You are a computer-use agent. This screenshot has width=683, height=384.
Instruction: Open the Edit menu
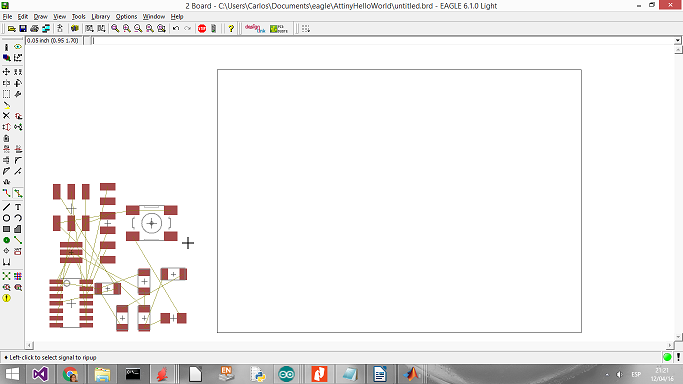coord(23,17)
